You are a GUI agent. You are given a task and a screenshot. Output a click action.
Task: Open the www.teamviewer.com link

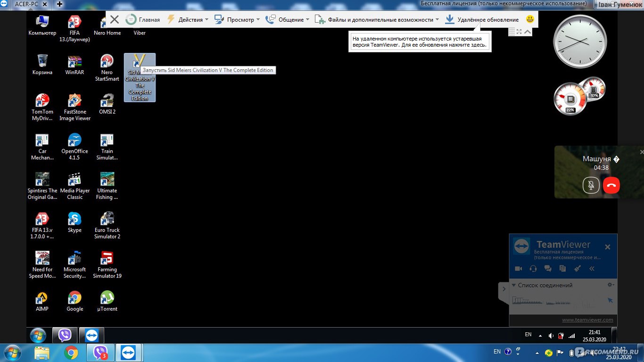pos(587,320)
